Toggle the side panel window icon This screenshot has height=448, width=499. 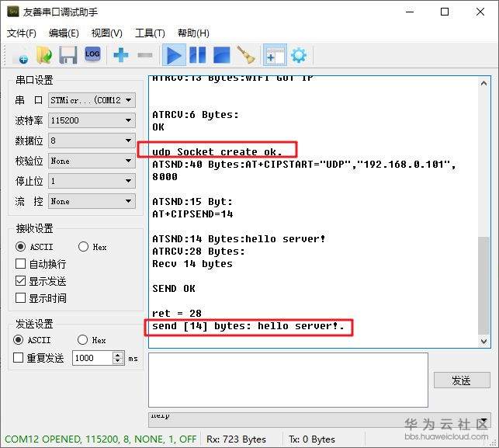coord(275,55)
